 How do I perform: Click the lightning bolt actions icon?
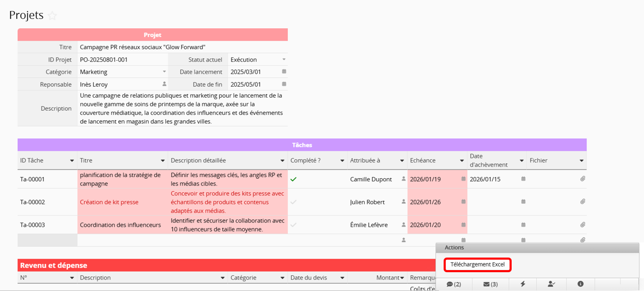click(523, 284)
